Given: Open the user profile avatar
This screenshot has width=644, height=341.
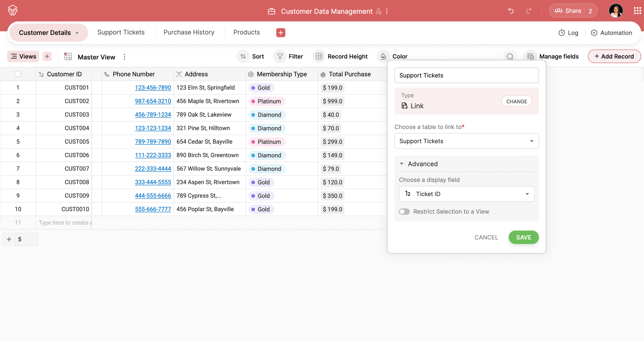Looking at the screenshot, I should coord(616,11).
